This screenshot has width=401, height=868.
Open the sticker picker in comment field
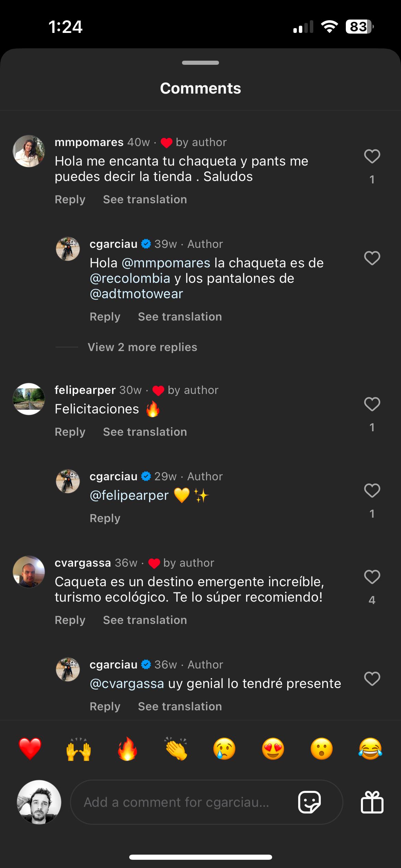pyautogui.click(x=309, y=802)
